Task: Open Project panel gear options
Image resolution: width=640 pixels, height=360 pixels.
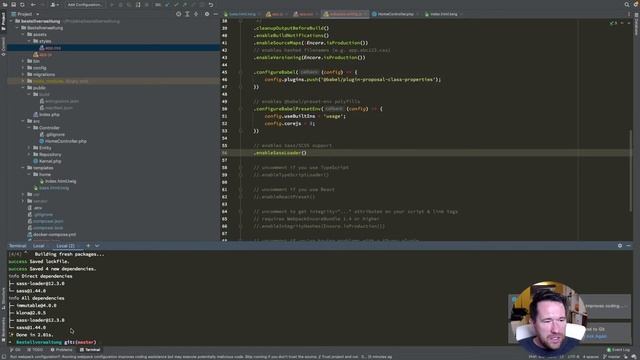Action: click(x=207, y=14)
